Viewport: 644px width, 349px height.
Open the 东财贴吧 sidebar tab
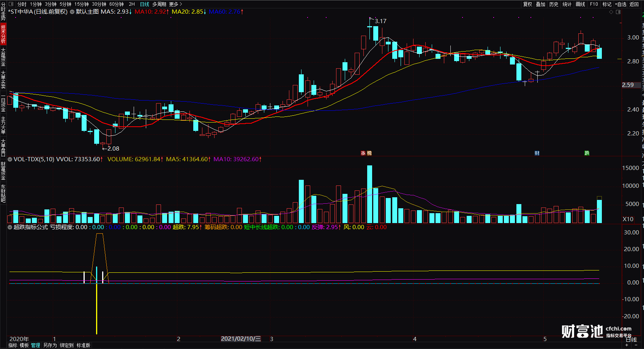[x=3, y=193]
